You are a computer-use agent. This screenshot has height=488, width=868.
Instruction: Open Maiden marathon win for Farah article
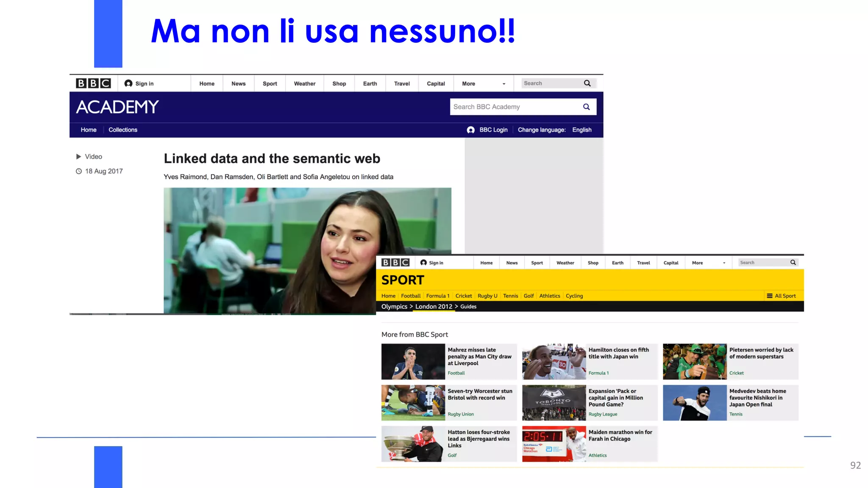pos(620,435)
